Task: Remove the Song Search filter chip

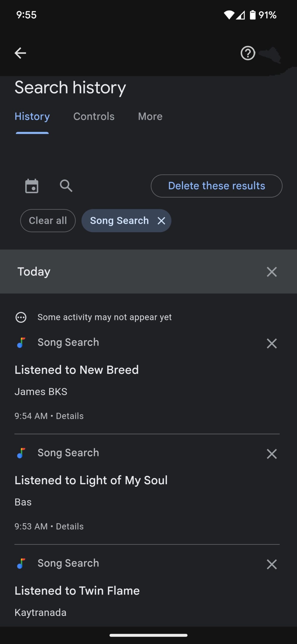Action: pos(161,221)
